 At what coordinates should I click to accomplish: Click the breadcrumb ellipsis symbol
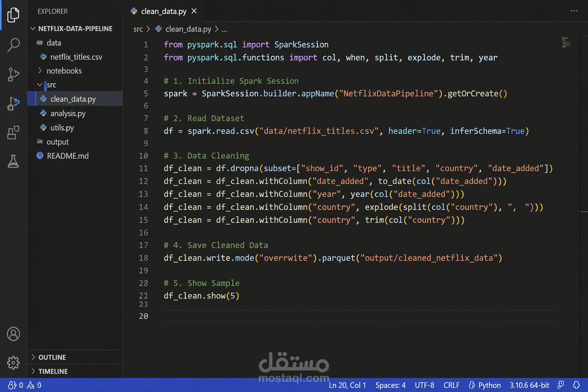pos(224,29)
